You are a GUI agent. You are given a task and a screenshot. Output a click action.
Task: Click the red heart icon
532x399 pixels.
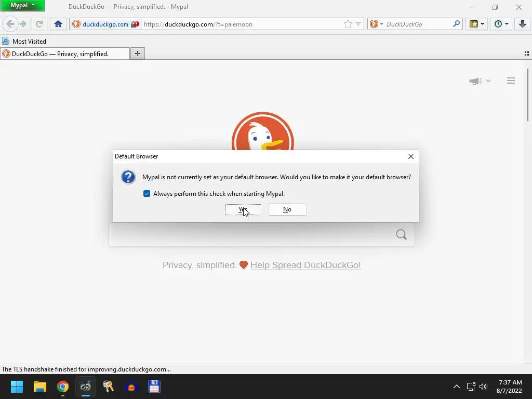tap(244, 265)
